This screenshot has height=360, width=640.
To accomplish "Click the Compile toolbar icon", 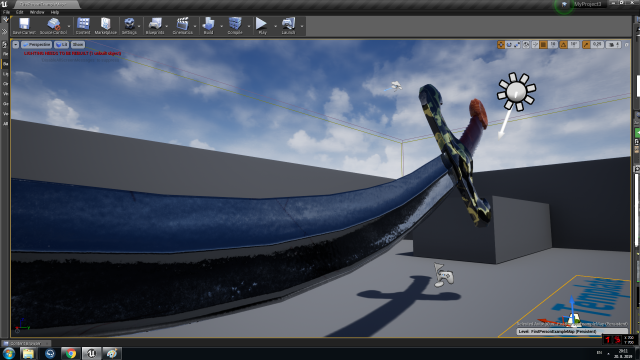I will coord(235,26).
